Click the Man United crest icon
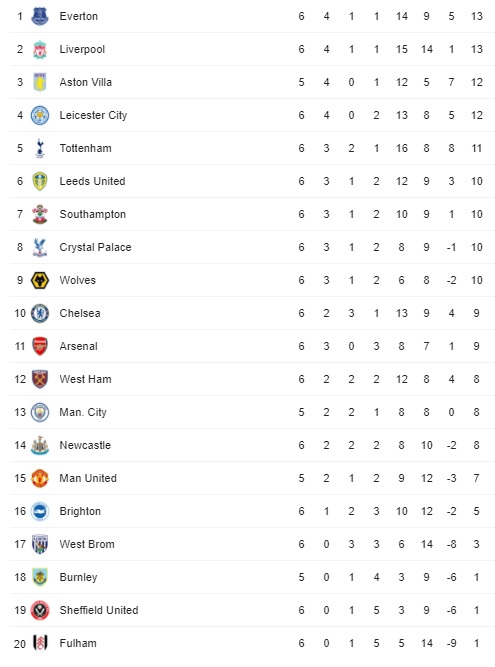Image resolution: width=495 pixels, height=667 pixels. coord(40,478)
